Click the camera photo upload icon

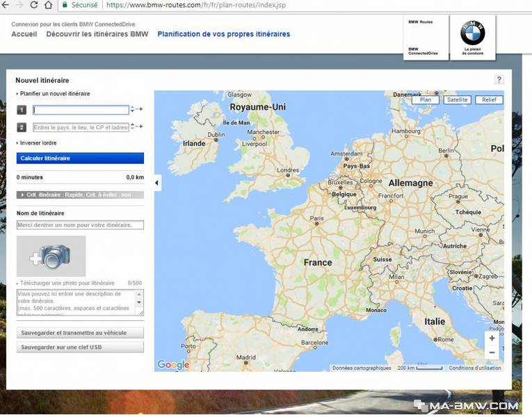51,256
